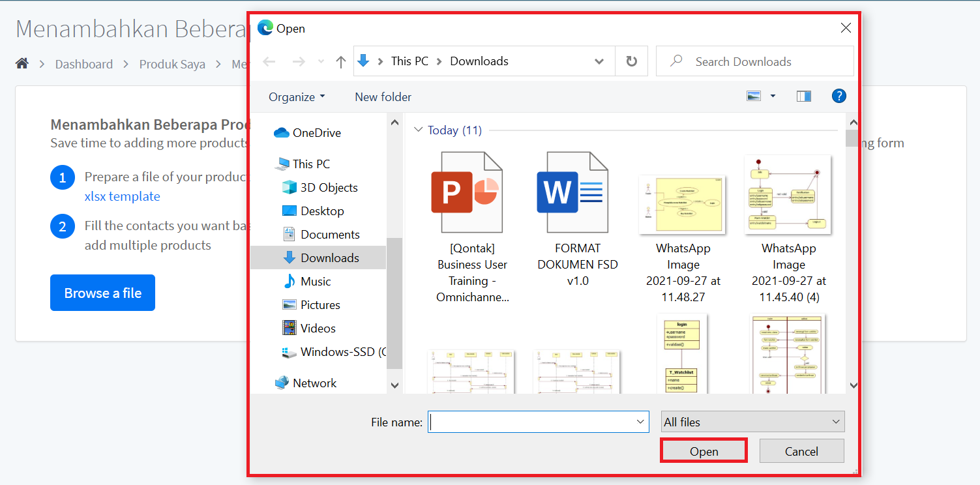Collapse the 'Today (11)' group
Image resolution: width=980 pixels, height=485 pixels.
click(419, 130)
